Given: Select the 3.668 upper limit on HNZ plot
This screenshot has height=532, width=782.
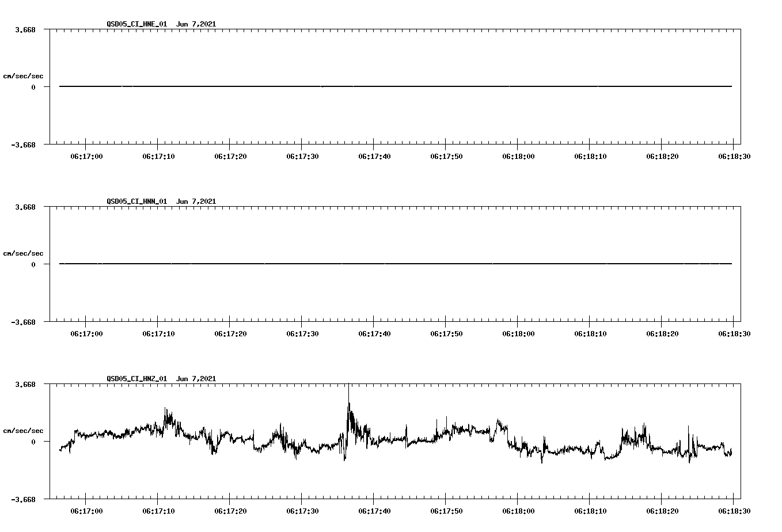Looking at the screenshot, I should pyautogui.click(x=25, y=385).
